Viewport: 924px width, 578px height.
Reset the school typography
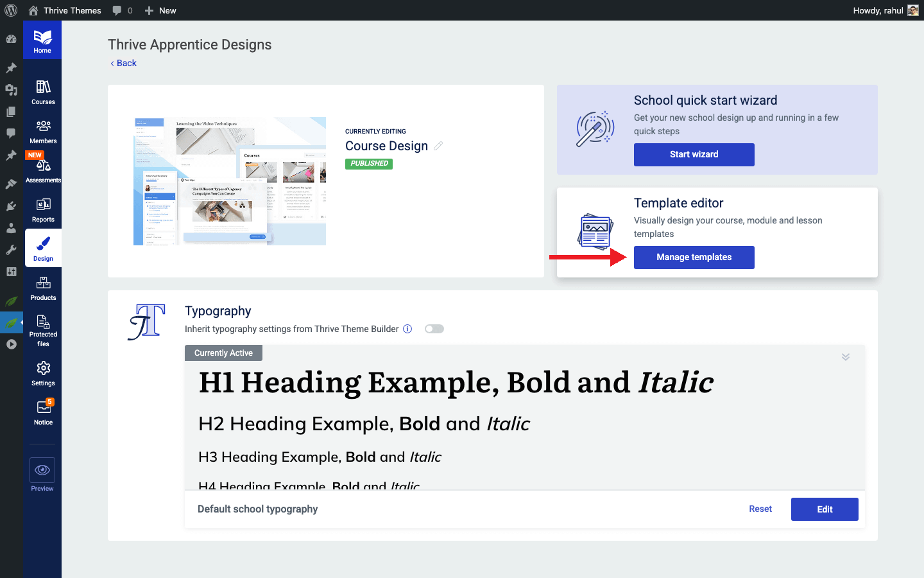pyautogui.click(x=760, y=509)
